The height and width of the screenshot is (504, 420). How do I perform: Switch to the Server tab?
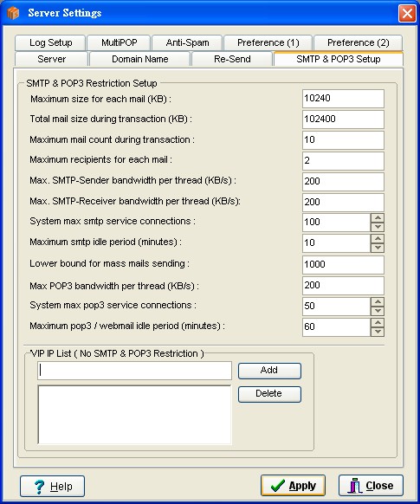[x=51, y=59]
